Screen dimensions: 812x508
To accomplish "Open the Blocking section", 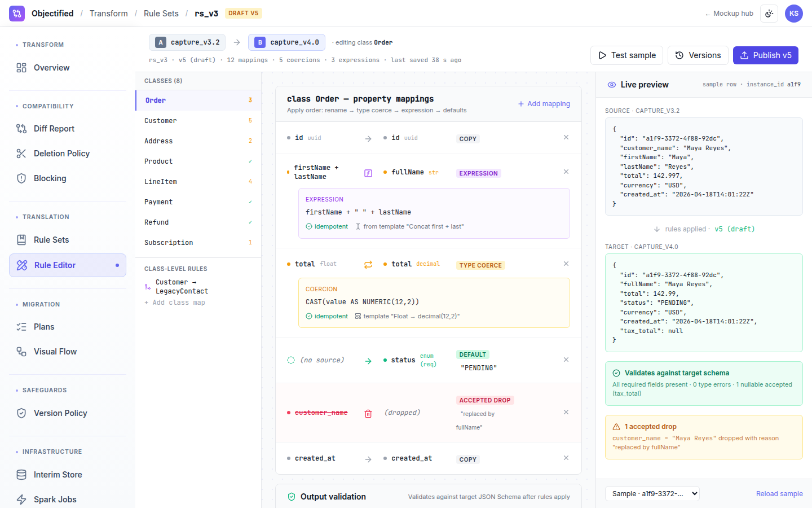I will click(68, 178).
